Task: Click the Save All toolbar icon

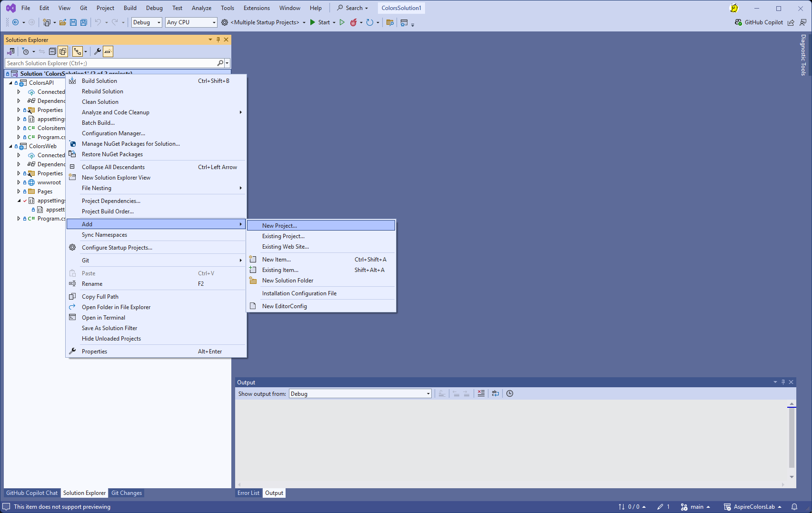Action: (84, 22)
